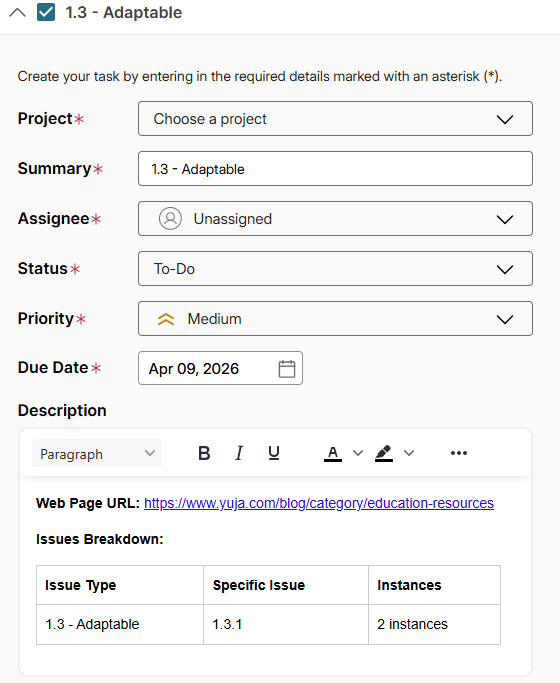Click the 2 instances table cell

[435, 624]
